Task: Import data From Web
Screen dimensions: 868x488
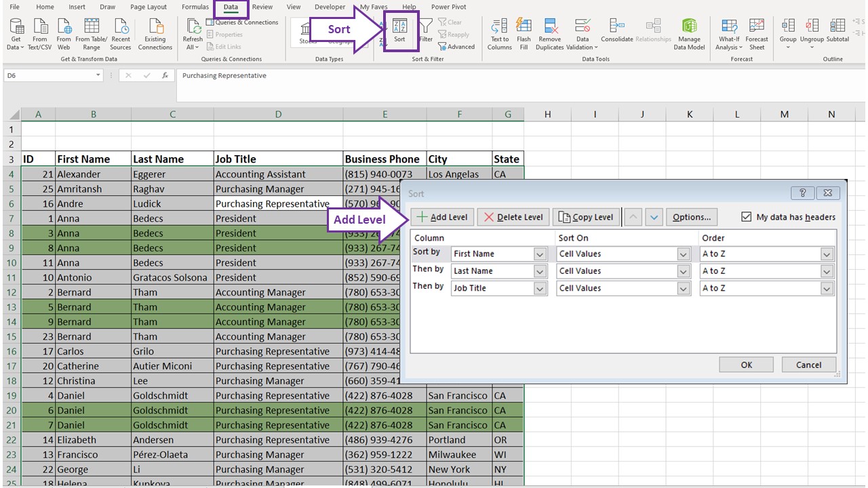Action: pyautogui.click(x=64, y=34)
